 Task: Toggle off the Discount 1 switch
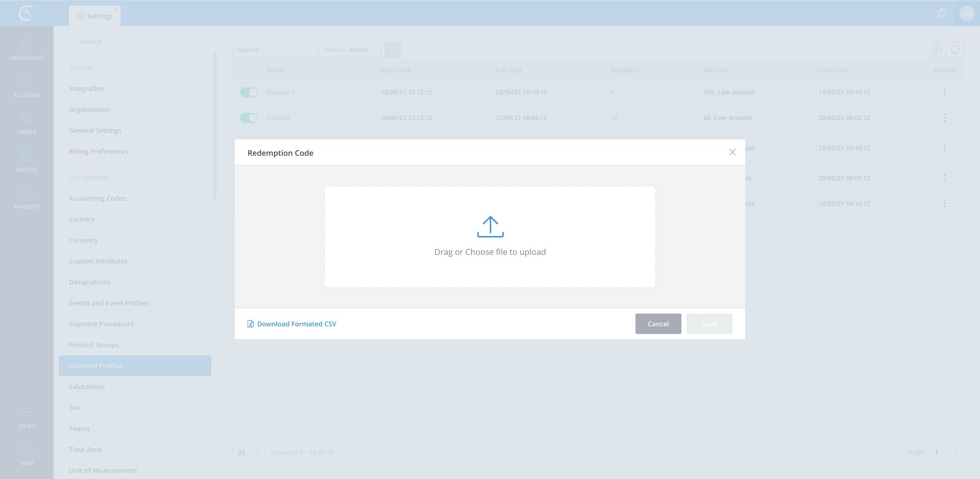coord(249,92)
